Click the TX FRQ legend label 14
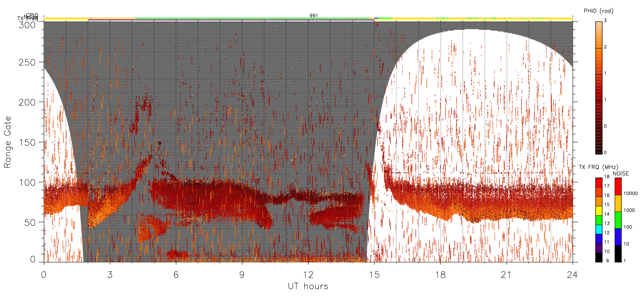 [606, 215]
